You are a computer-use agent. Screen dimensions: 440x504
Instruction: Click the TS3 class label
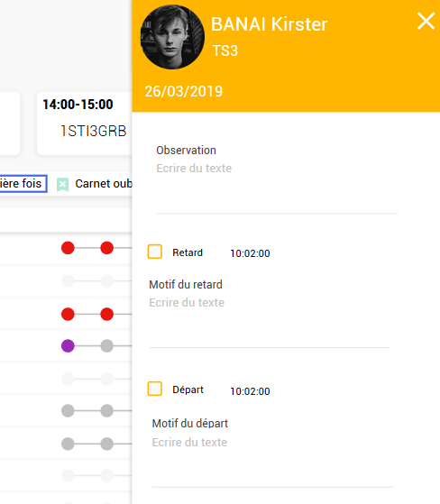tap(225, 50)
